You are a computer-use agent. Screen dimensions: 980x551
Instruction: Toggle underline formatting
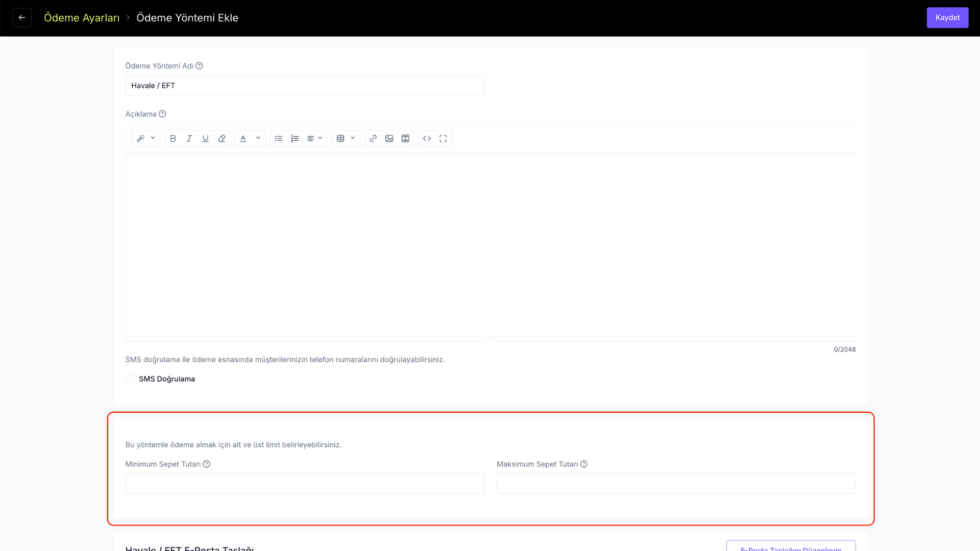click(x=206, y=138)
